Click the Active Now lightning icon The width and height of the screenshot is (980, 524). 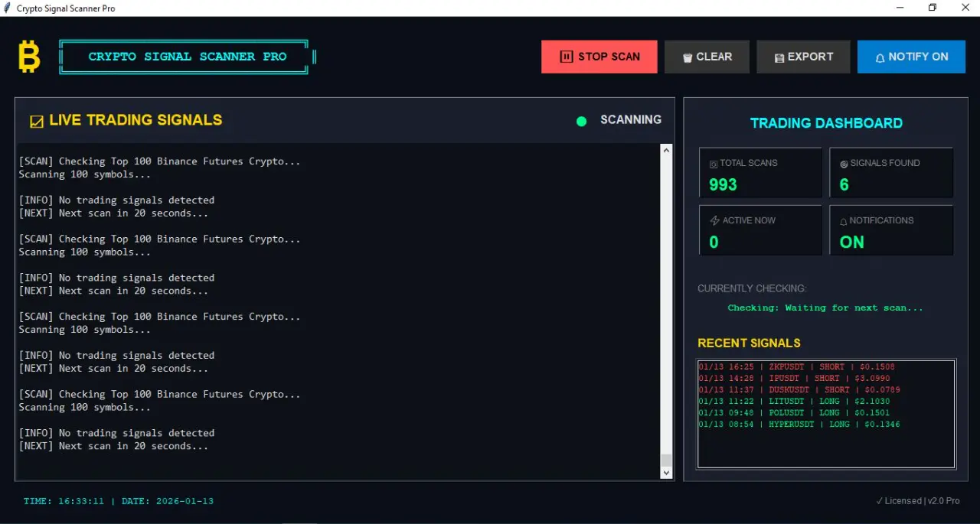pos(714,220)
